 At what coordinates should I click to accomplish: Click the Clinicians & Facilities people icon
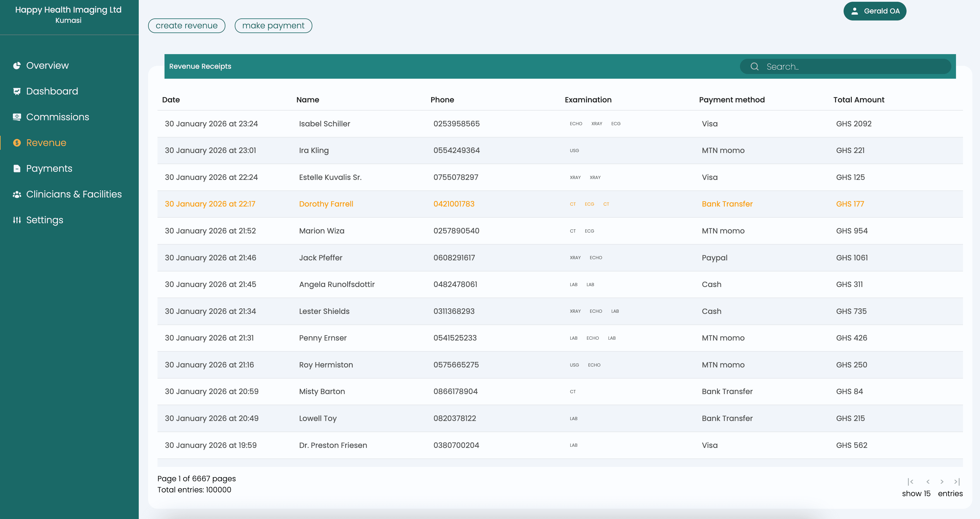17,194
